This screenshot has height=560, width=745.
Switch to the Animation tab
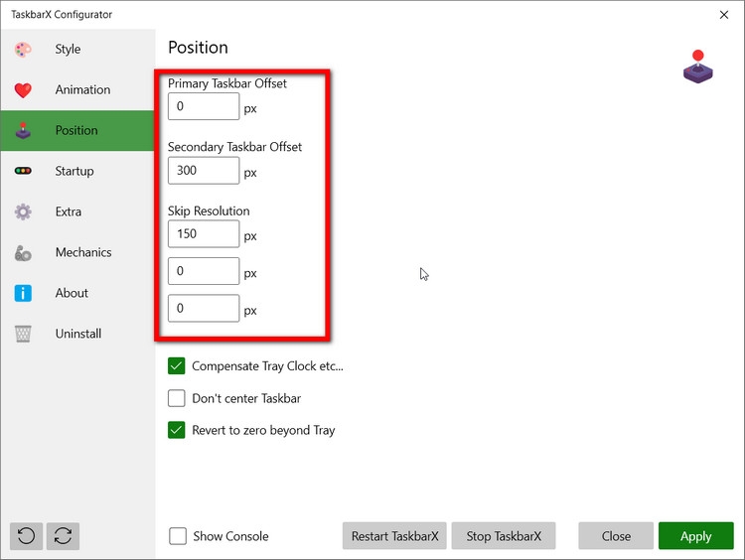82,89
